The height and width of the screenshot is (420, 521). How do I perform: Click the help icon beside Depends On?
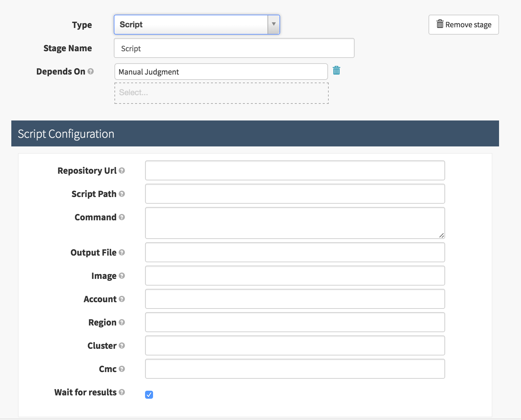point(90,72)
